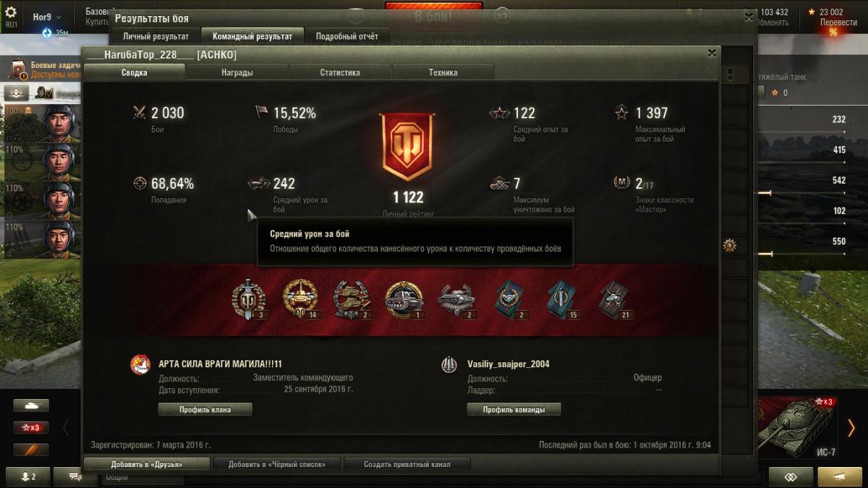868x488 pixels.
Task: Select the medal with count 14
Action: (x=300, y=299)
